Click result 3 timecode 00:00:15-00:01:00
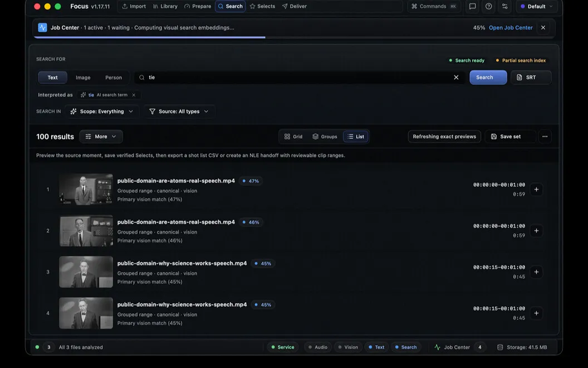Image resolution: width=588 pixels, height=368 pixels. point(499,268)
